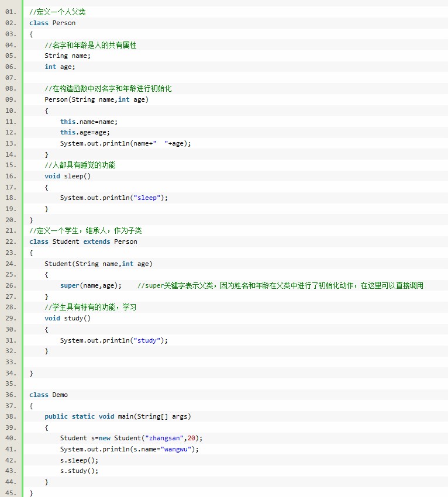
Task: Click 'class Demo' declaration
Action: coord(49,395)
